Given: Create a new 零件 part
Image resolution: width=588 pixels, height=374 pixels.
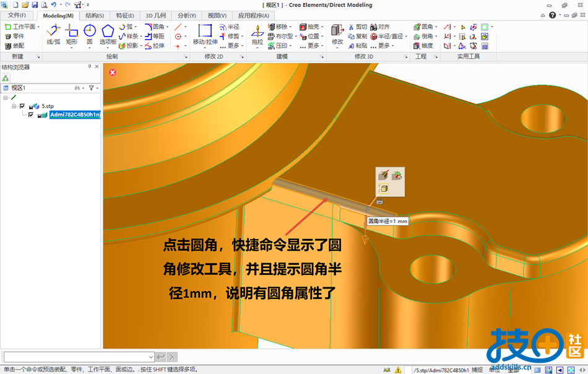Looking at the screenshot, I should (x=15, y=37).
